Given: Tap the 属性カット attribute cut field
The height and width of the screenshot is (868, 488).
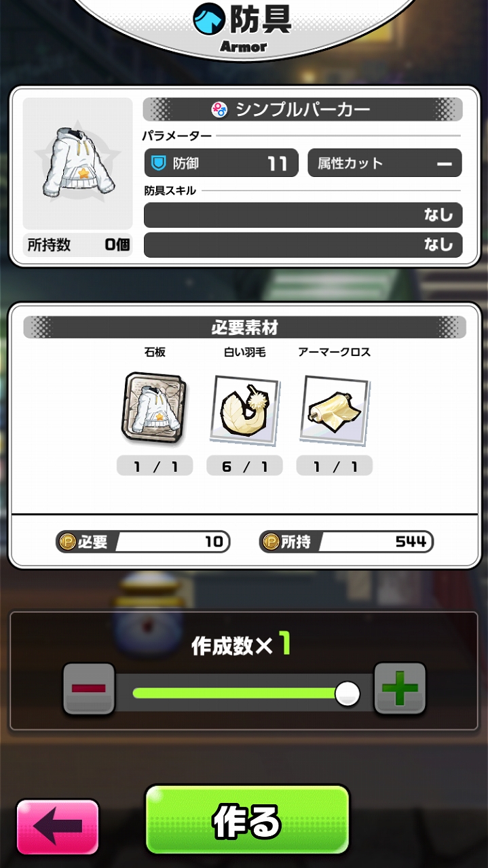Looking at the screenshot, I should click(x=385, y=163).
